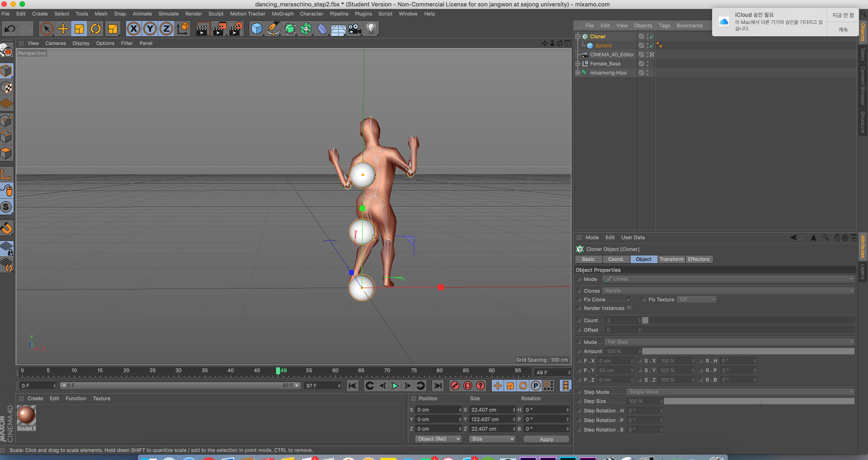Screen dimensions: 868x460
Task: Click the Go to Next Frame button
Action: (407, 386)
